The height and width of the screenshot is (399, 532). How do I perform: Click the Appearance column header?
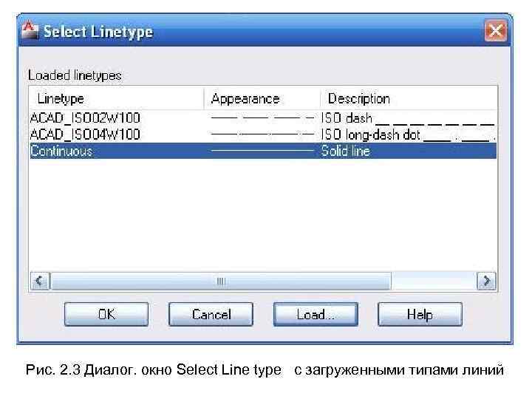pyautogui.click(x=262, y=99)
